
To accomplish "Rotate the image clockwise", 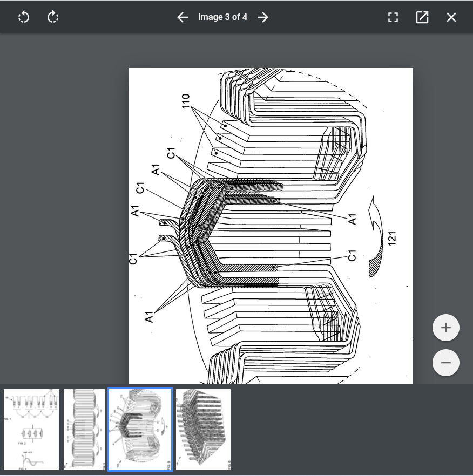I will (x=53, y=17).
